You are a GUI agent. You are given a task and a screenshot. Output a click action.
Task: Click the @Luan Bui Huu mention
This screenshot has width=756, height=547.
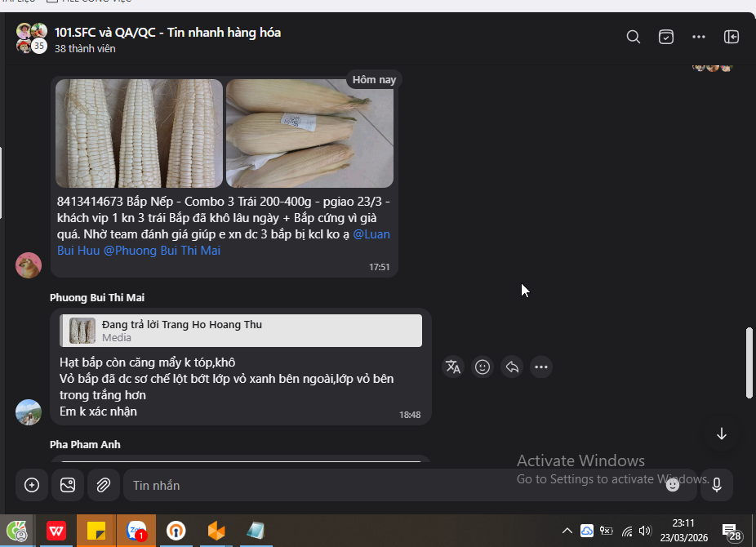point(224,242)
